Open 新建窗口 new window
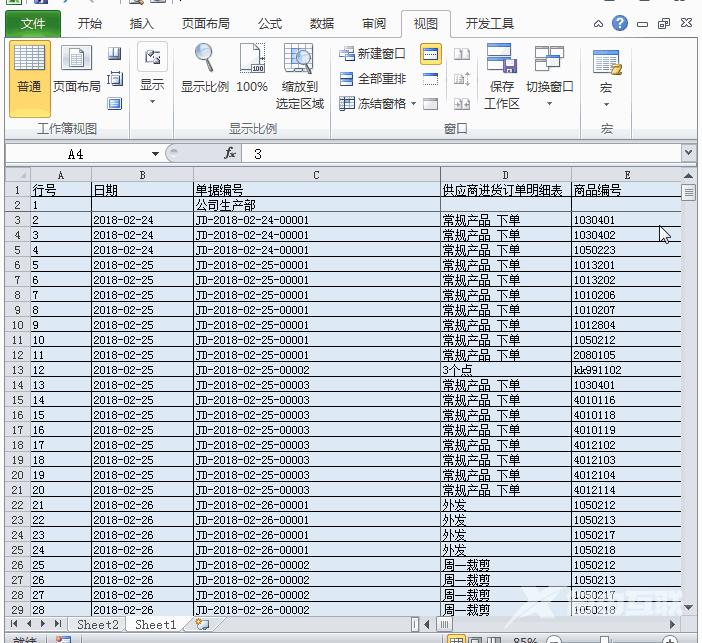 (x=372, y=54)
